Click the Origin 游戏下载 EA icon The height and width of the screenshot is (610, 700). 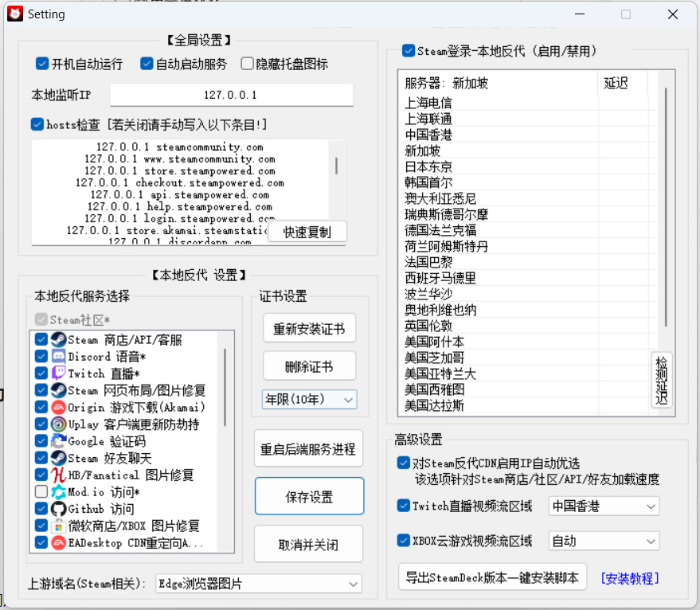(x=58, y=407)
